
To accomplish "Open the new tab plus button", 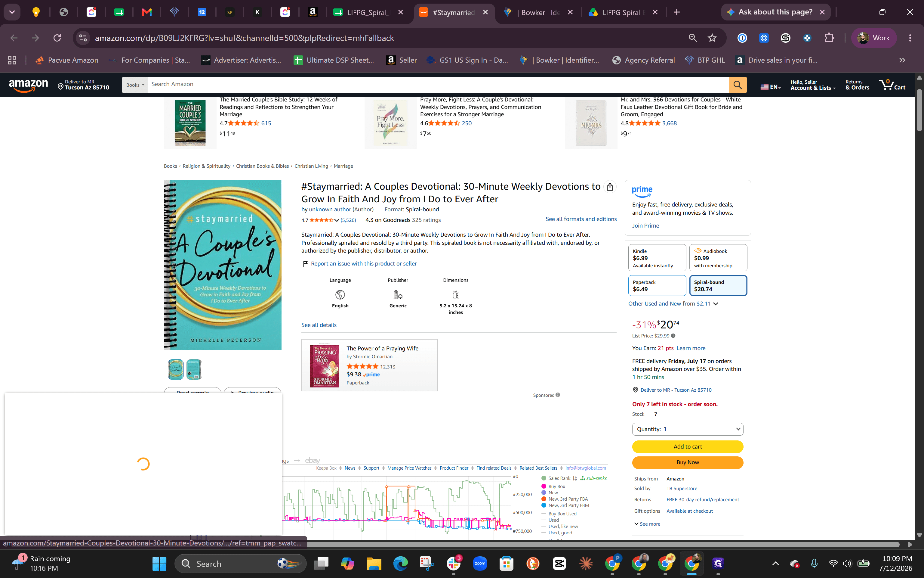I will 676,12.
